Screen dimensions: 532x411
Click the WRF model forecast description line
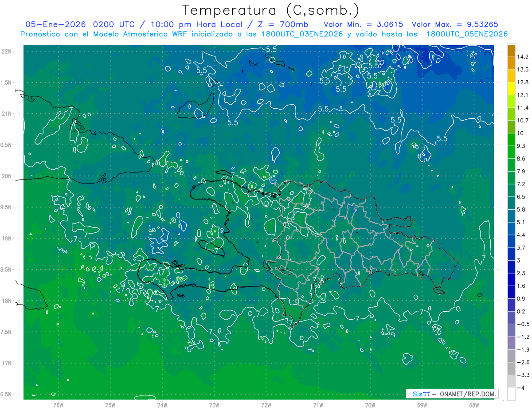(264, 34)
